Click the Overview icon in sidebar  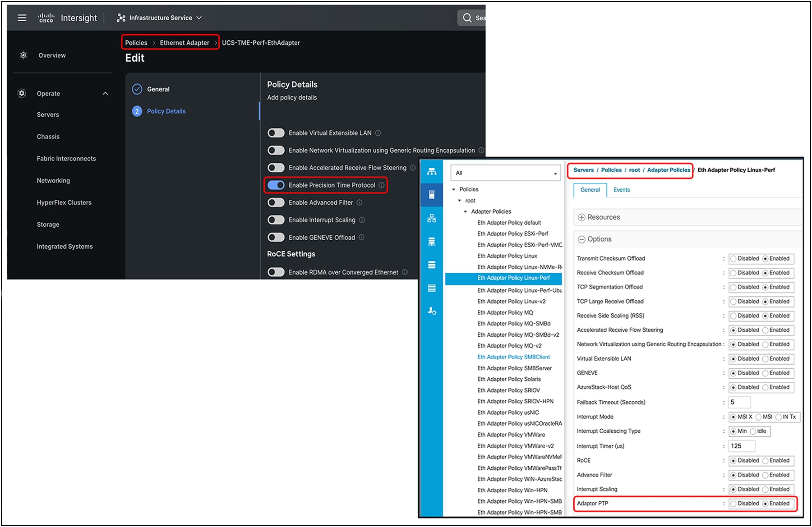click(23, 55)
